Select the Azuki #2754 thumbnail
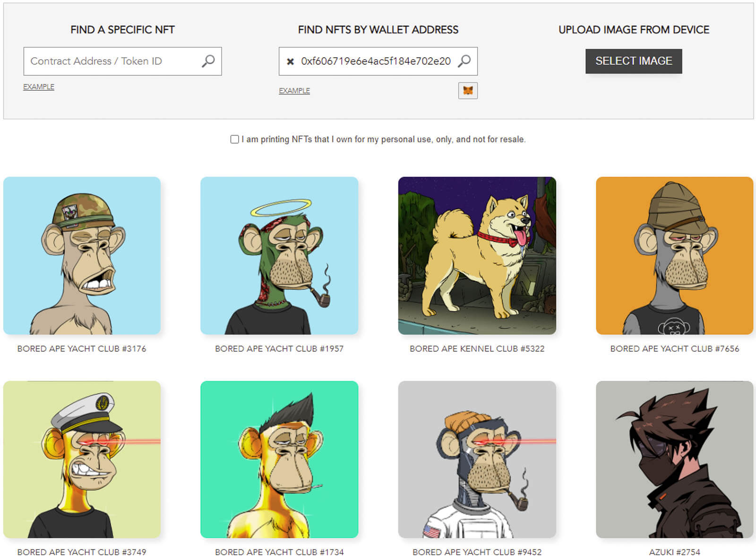Screen dimensions: 756x559 point(674,459)
